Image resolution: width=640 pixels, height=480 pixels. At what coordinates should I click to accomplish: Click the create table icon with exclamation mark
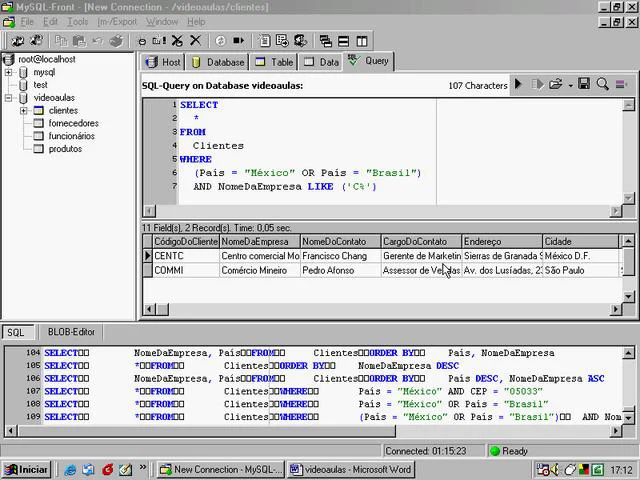[159, 40]
